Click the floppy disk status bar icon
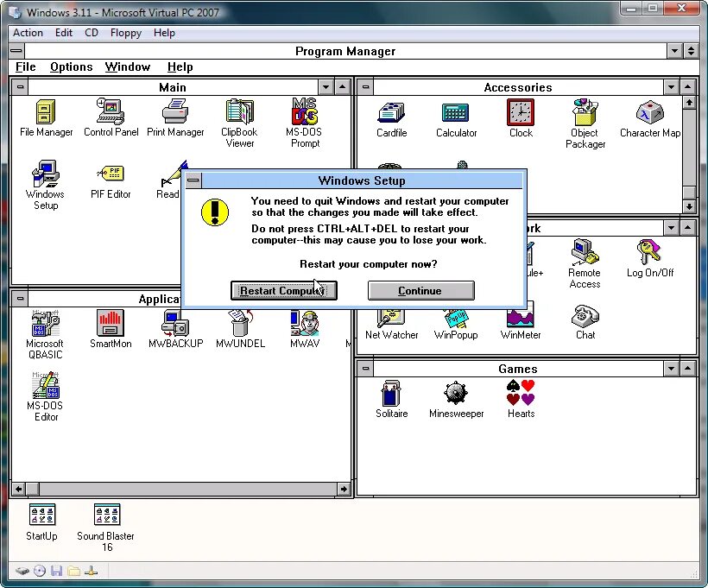 click(x=56, y=571)
